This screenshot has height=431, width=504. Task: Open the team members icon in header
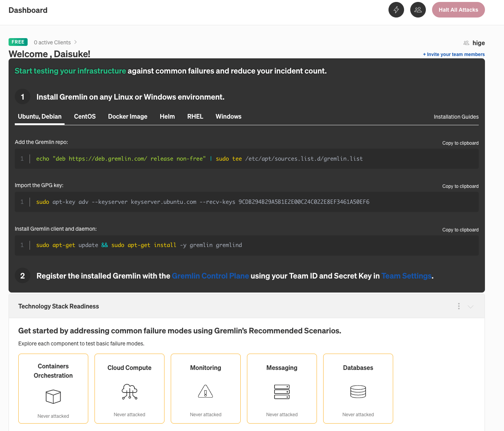click(418, 10)
